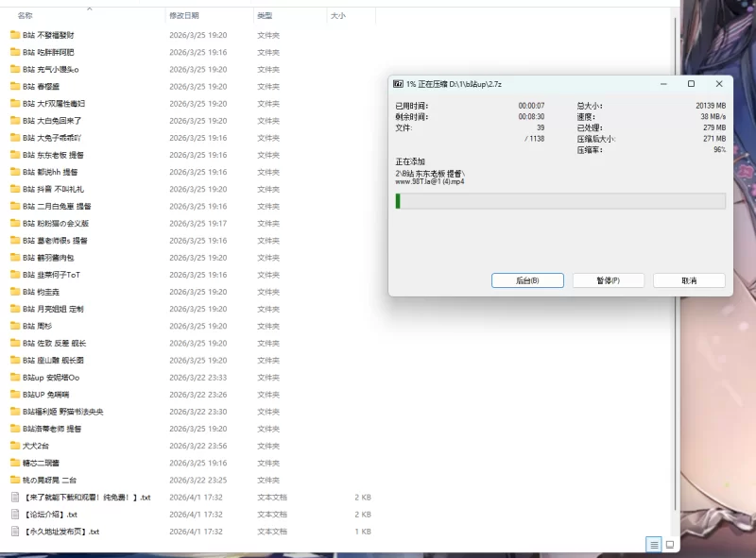756x558 pixels.
Task: Click 1 KB size cell
Action: (363, 532)
